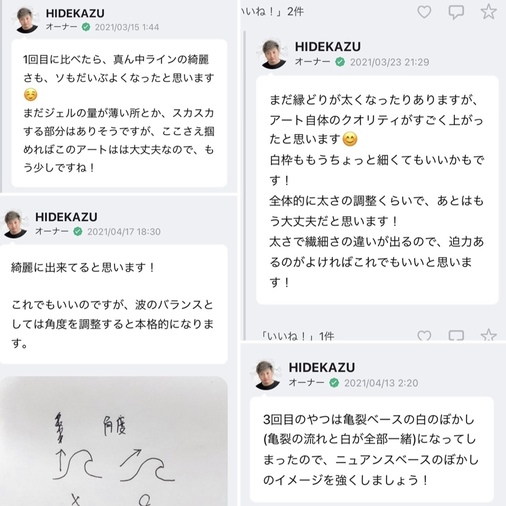The image size is (506, 506).
Task: Open HIDEKAZU avatar on 2021/04/13 post
Action: [268, 375]
